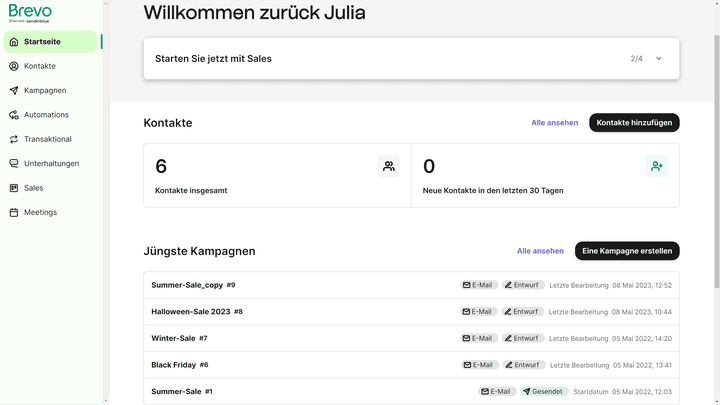Click the total contacts people icon
The height and width of the screenshot is (405, 720).
pyautogui.click(x=388, y=166)
